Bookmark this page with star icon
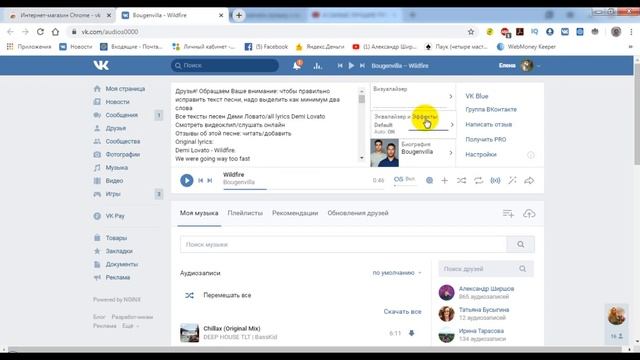The image size is (640, 360). [x=471, y=31]
